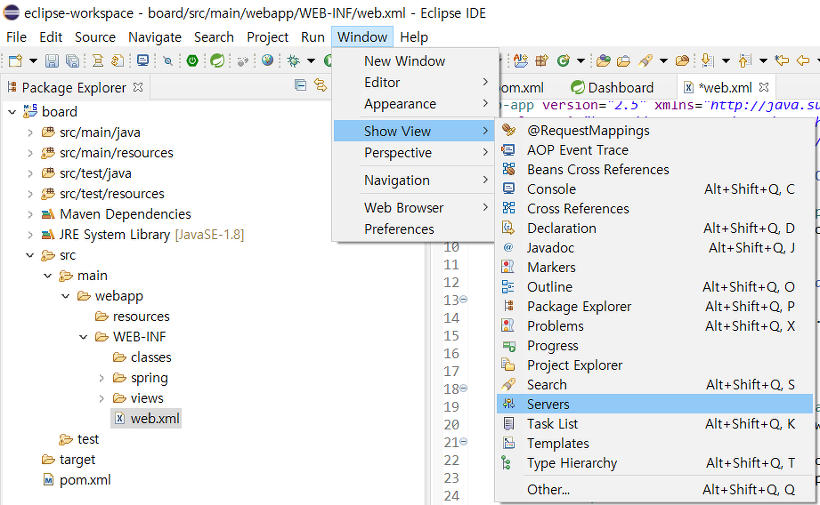Screen dimensions: 820x505
Task: Select Outline in Show View list
Action: [x=655, y=287]
